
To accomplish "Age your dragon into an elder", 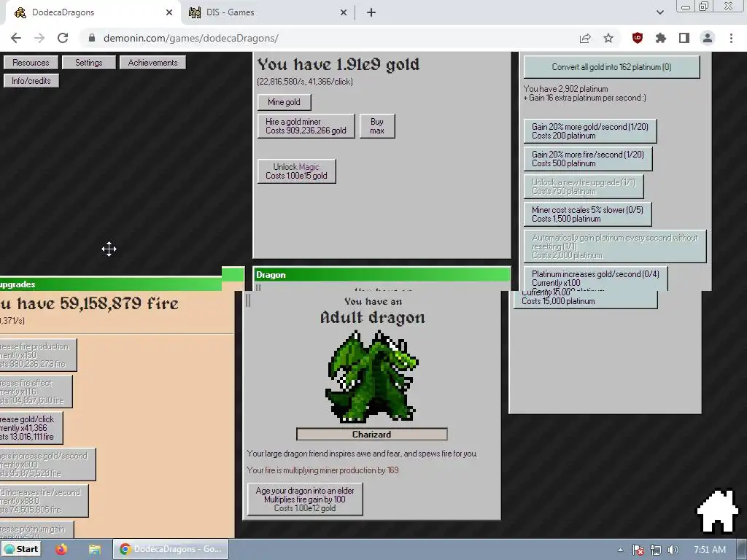I will coord(305,499).
